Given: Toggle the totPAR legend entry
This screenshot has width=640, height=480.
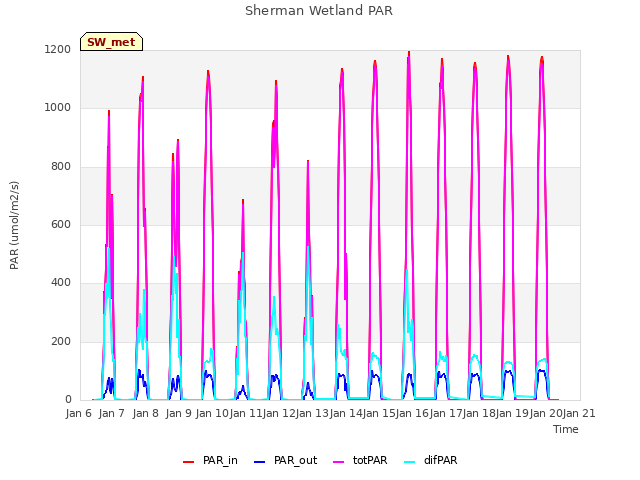Looking at the screenshot, I should [x=360, y=460].
